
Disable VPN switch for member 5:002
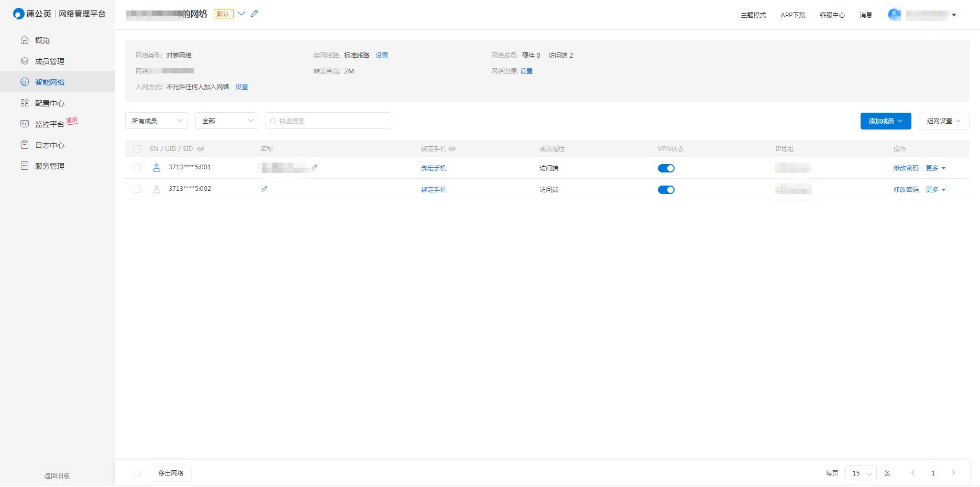666,190
